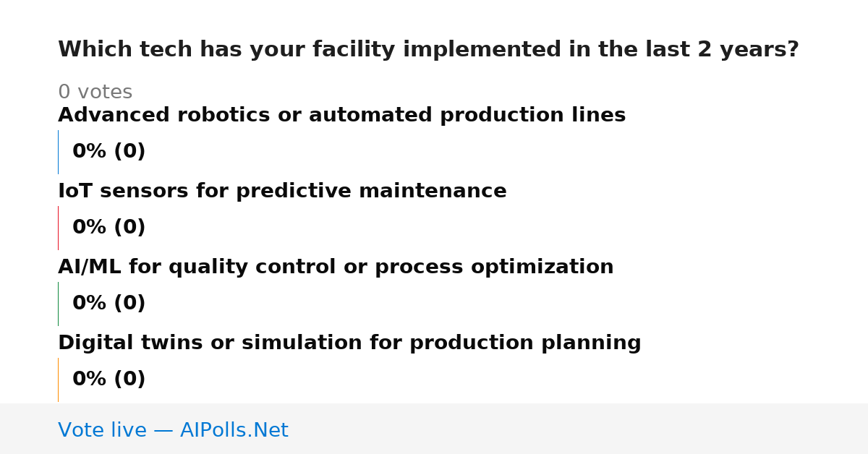Pick AI/ML for quality control or process optimization
The width and height of the screenshot is (868, 454).
(336, 267)
